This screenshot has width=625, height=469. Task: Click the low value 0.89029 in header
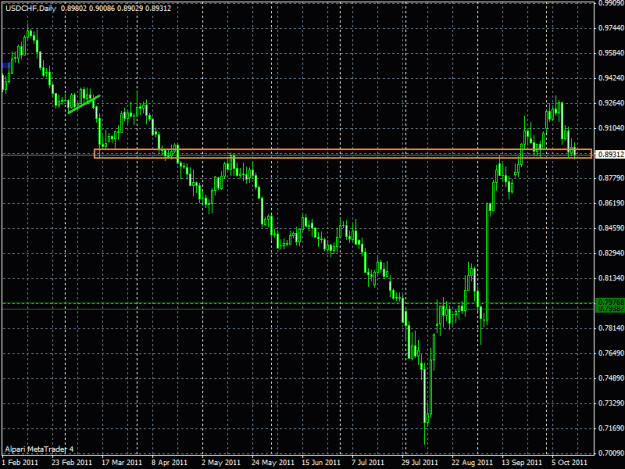coord(130,8)
